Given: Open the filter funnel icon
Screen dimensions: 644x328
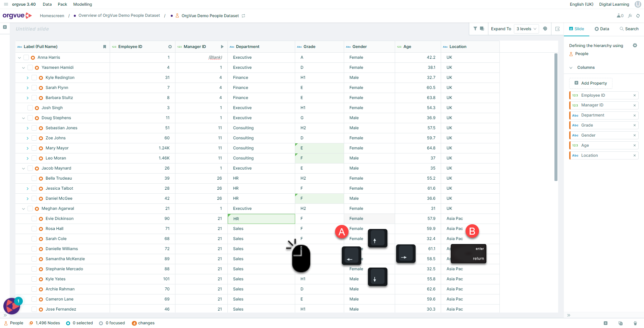Looking at the screenshot, I should [475, 29].
